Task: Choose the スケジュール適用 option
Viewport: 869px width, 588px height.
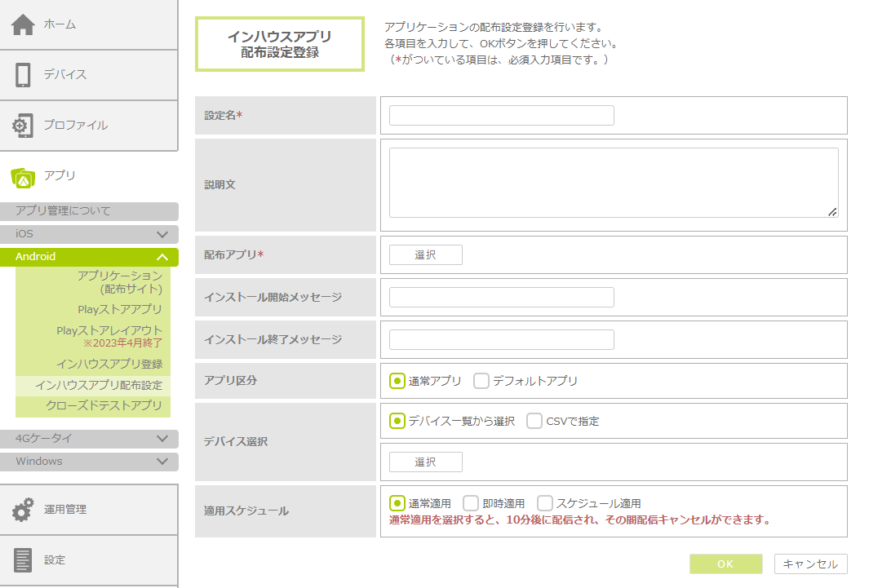Action: point(545,503)
